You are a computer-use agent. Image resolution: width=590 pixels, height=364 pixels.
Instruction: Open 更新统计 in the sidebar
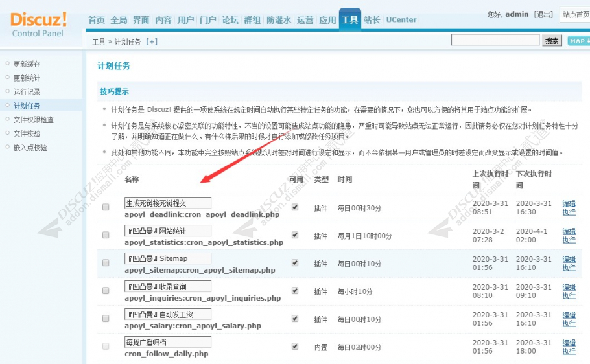(x=27, y=78)
